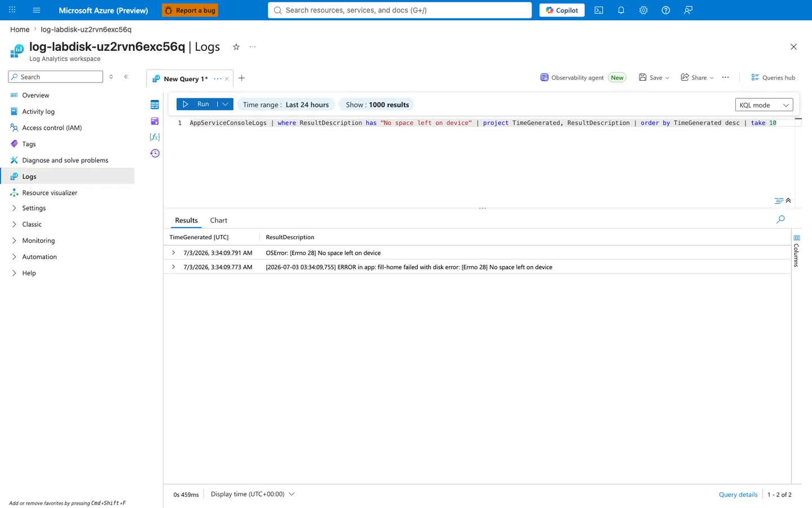
Task: Open Copilot
Action: coord(562,10)
